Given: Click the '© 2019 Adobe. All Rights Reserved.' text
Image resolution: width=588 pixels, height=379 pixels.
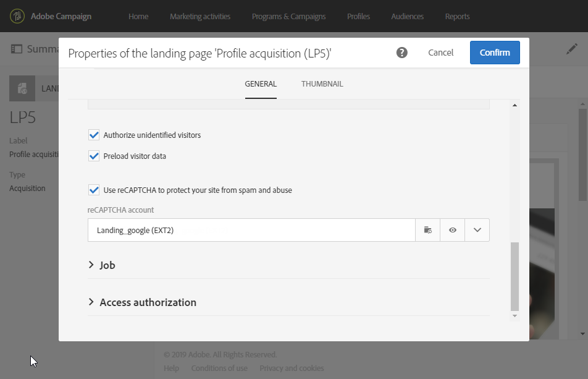Looking at the screenshot, I should click(220, 355).
